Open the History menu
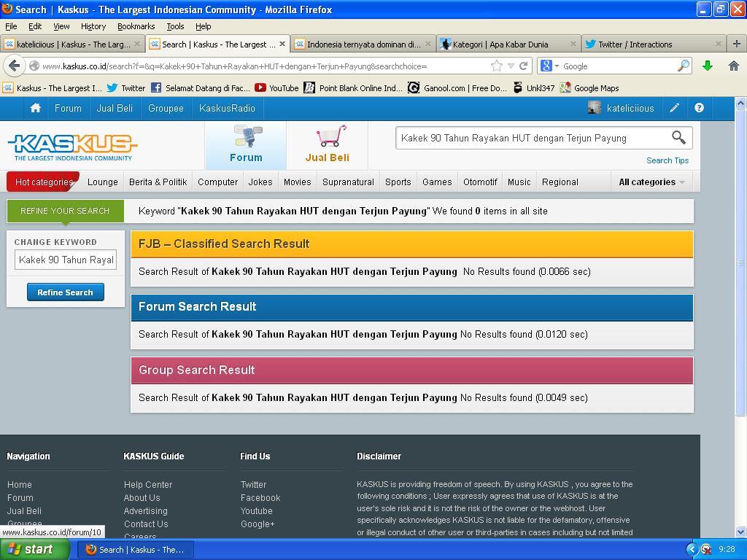This screenshot has width=747, height=560. 93,26
